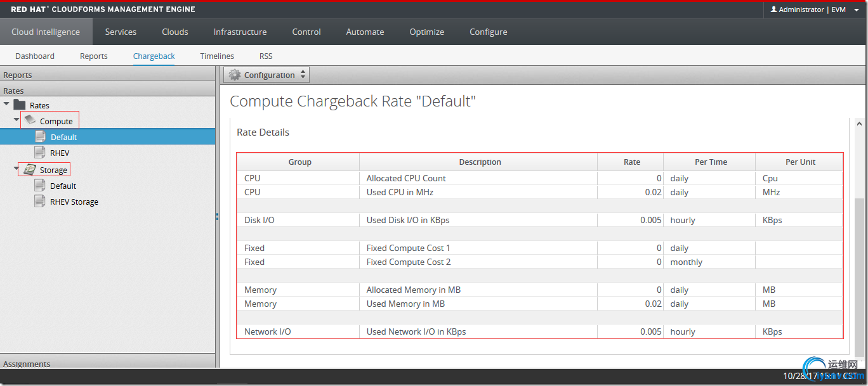Open the Administrator | EVM user menu
868x386 pixels.
coord(815,10)
